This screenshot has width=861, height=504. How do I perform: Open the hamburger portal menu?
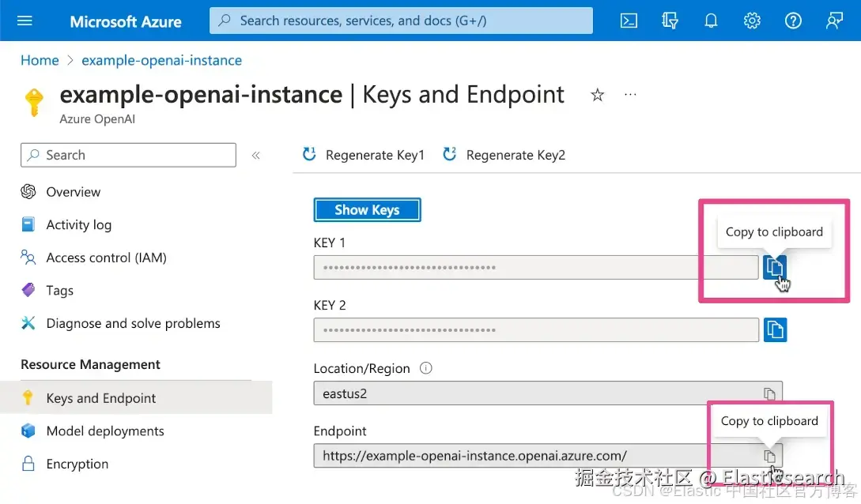pos(25,21)
